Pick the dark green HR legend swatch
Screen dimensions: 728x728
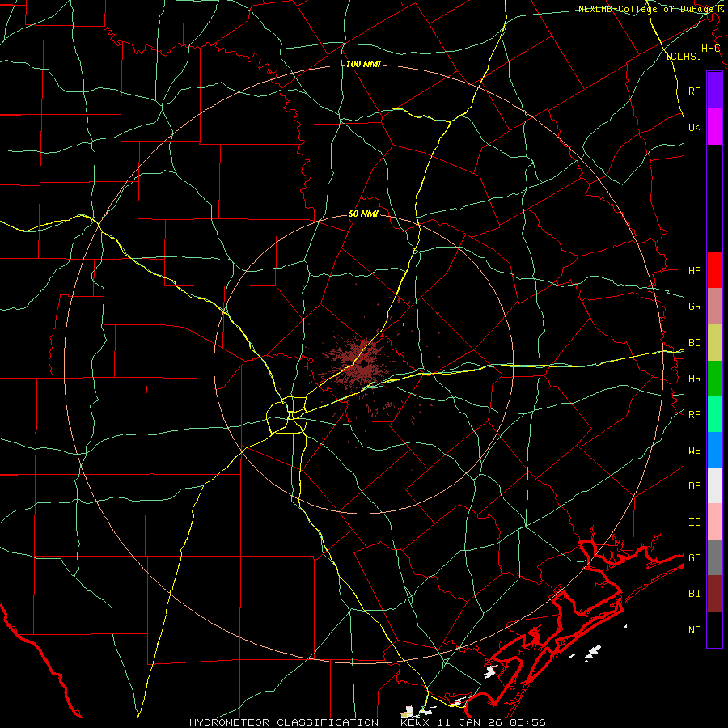point(714,379)
